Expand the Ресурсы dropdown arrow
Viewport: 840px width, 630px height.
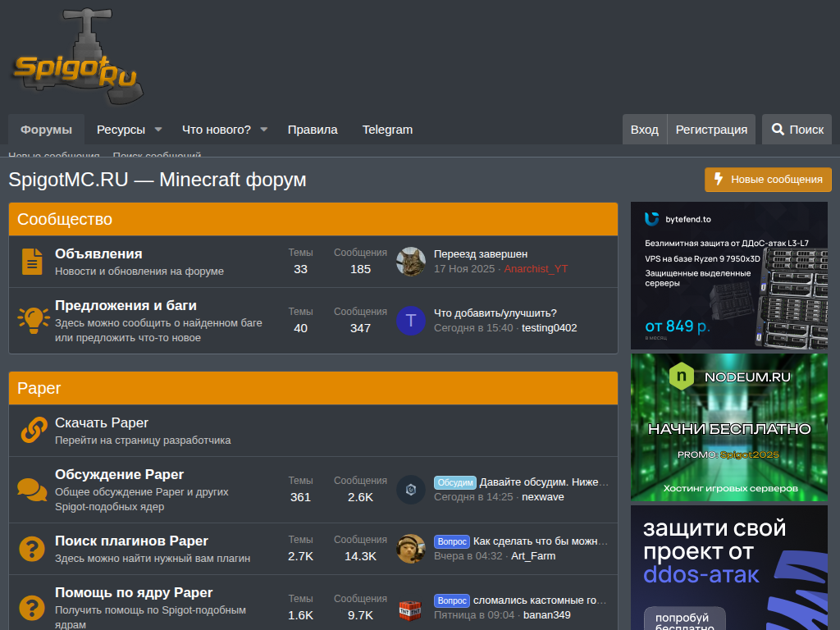click(158, 130)
